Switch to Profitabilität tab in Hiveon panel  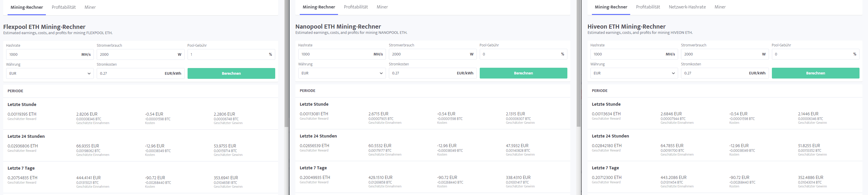click(648, 7)
